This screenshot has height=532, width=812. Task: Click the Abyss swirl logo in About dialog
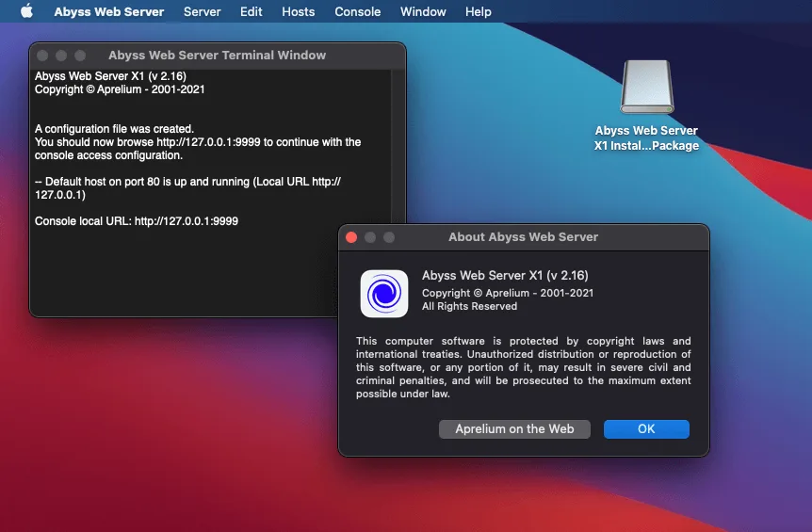point(384,294)
